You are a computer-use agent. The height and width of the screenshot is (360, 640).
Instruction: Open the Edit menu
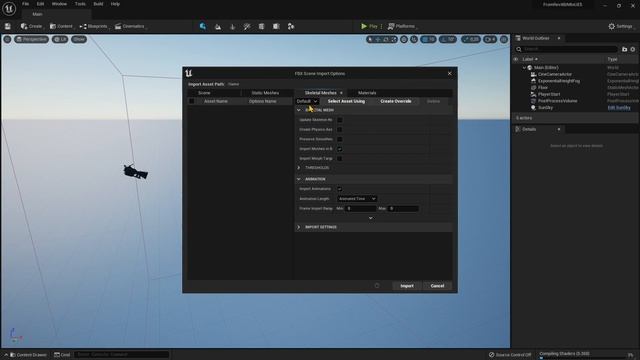[x=40, y=4]
